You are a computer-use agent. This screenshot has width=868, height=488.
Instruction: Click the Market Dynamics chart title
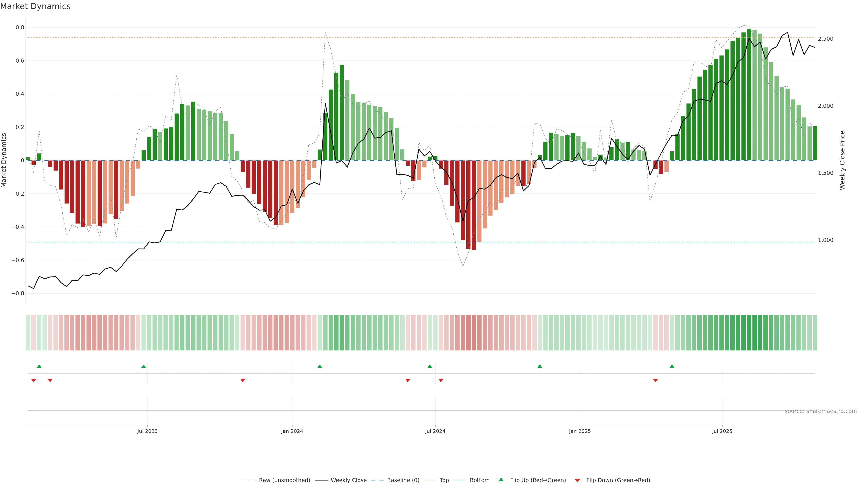(35, 6)
